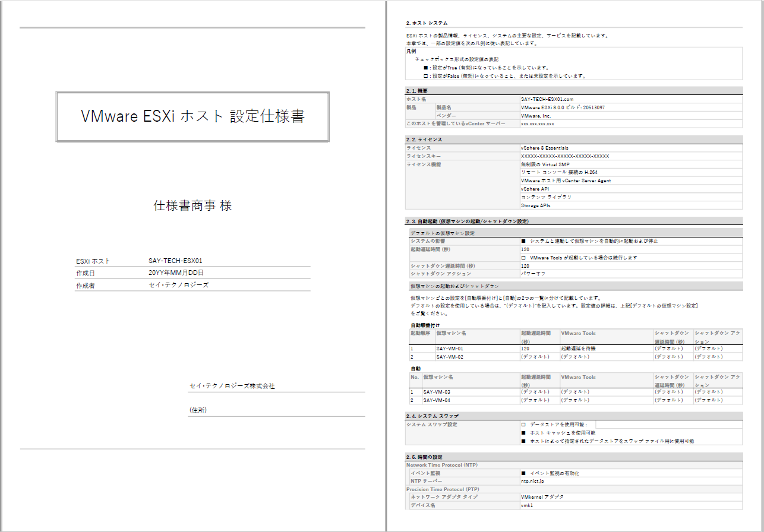Select the 2.3. 自動起動 section header
Screen dimensions: 764x532
[574, 221]
